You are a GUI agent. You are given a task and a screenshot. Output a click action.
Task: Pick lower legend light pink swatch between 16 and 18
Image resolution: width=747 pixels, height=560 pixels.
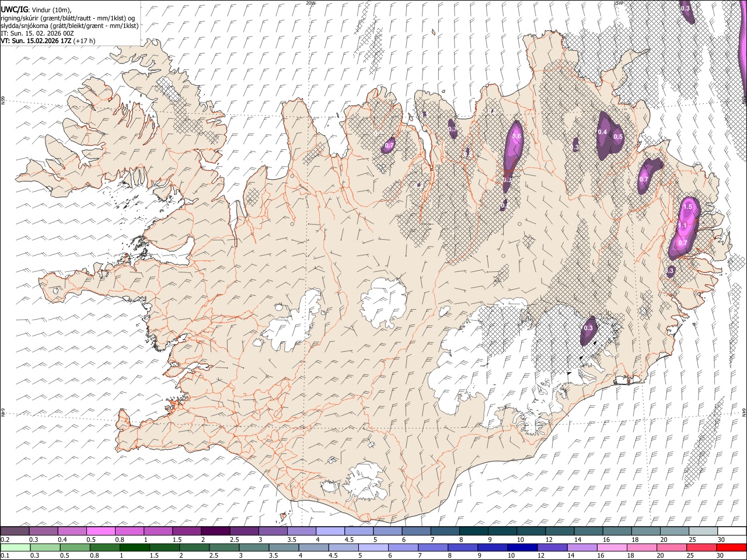(611, 548)
